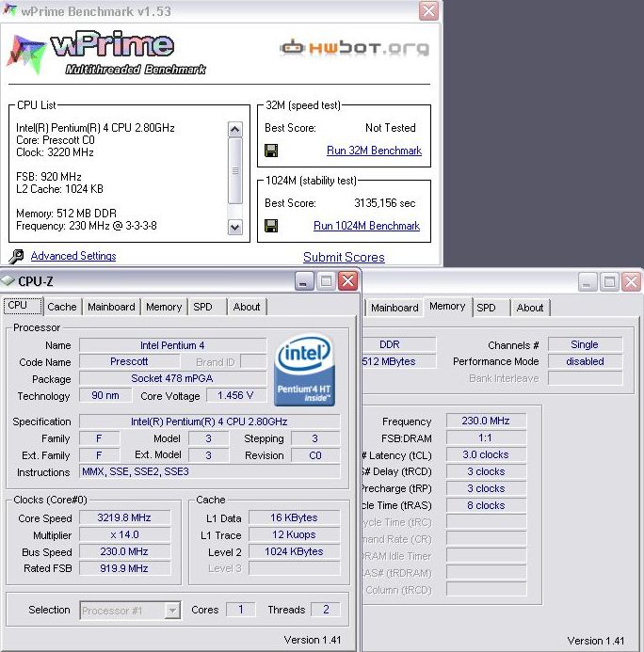Click the CAS Latency value 3.0 clocks

coord(486,454)
